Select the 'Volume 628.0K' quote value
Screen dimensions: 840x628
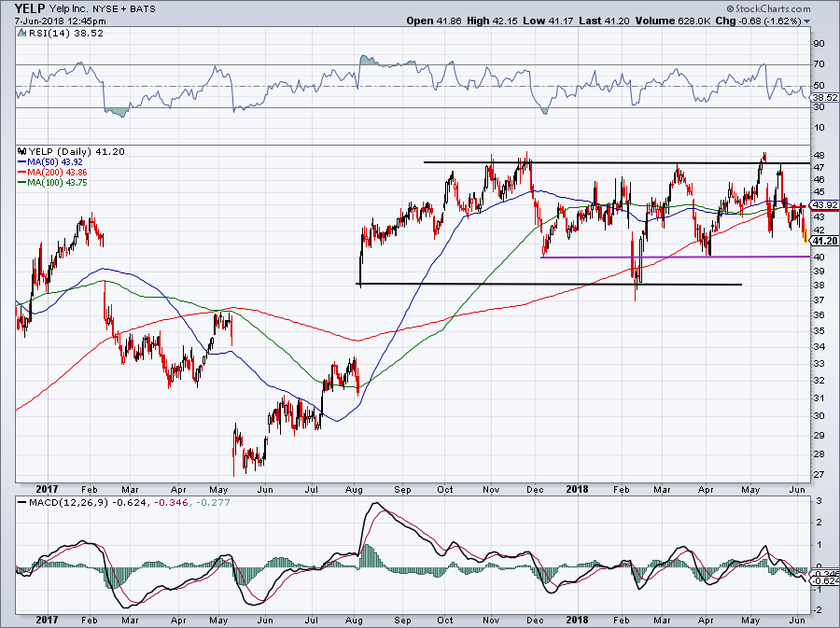(x=673, y=21)
